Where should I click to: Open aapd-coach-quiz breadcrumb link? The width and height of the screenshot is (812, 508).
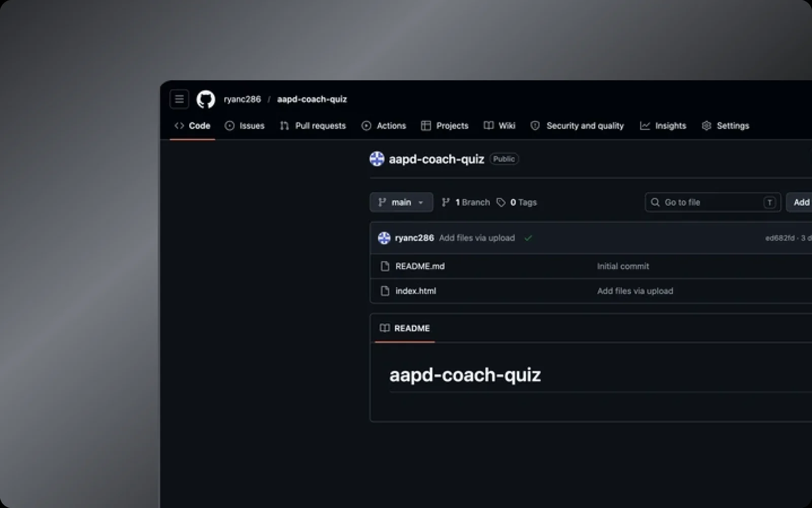[312, 99]
